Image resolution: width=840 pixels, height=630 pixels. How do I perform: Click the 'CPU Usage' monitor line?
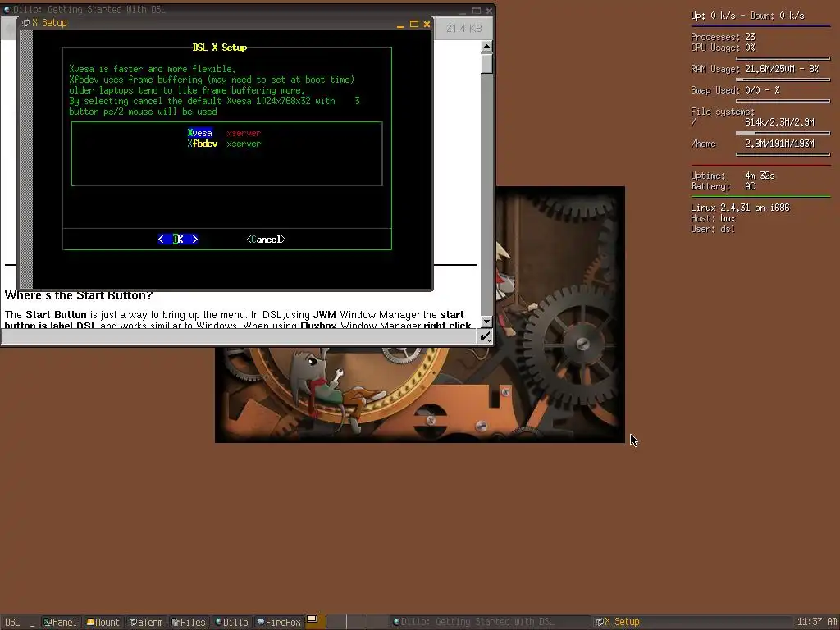[x=723, y=48]
